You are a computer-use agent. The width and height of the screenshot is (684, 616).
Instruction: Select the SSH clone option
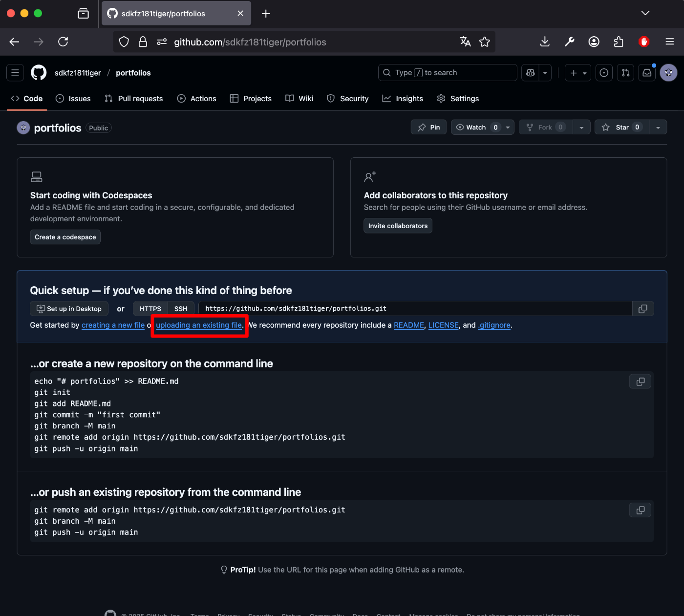(181, 309)
